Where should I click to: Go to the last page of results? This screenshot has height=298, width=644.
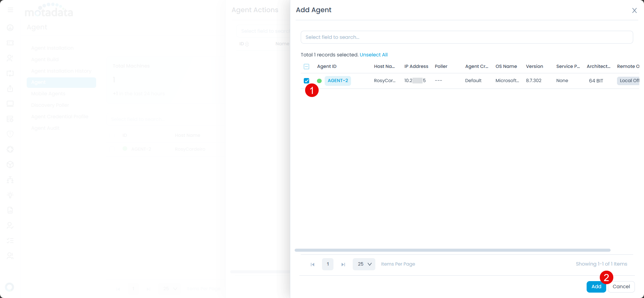(x=343, y=264)
